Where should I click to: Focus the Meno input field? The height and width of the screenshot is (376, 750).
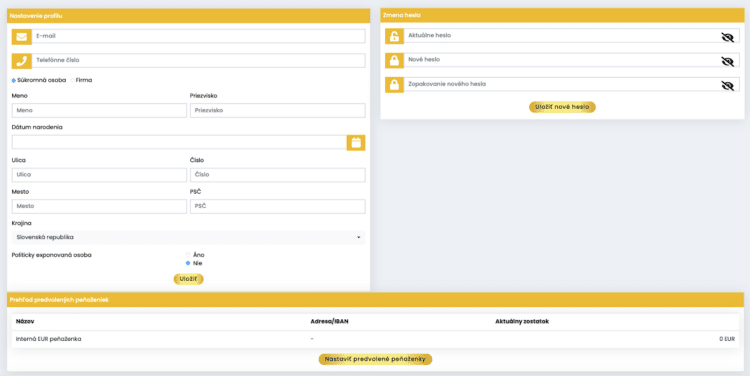point(99,111)
